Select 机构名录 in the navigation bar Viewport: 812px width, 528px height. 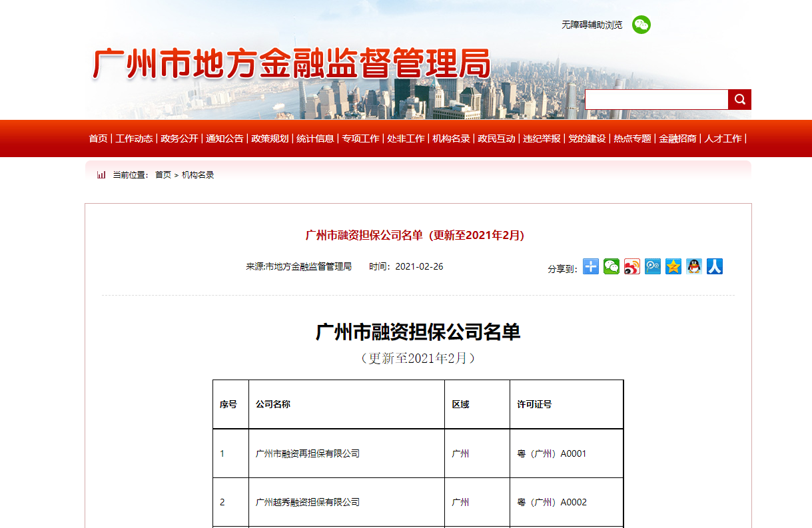tap(451, 138)
